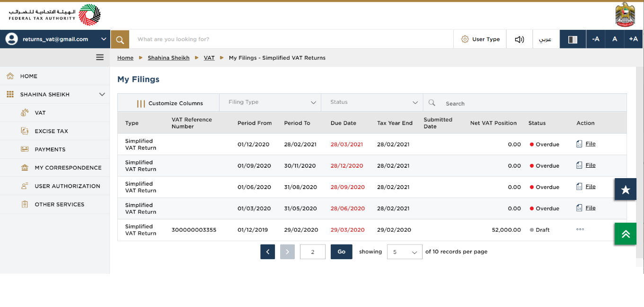Image resolution: width=644 pixels, height=307 pixels.
Task: Focus the 'What are you looking for?' search field
Action: [291, 39]
